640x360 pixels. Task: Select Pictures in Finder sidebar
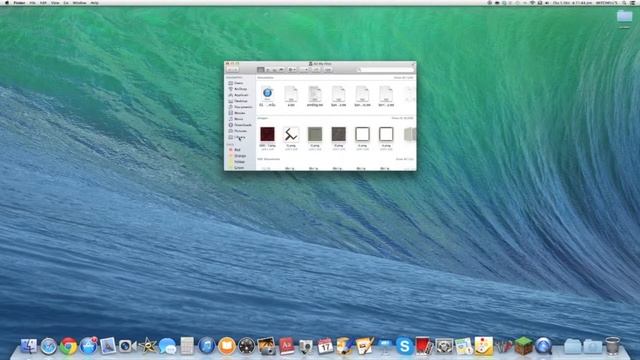coord(238,131)
